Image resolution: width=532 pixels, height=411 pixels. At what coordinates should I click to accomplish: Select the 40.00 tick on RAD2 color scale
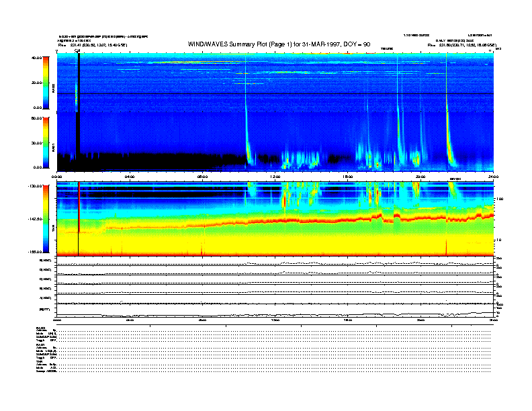point(36,58)
